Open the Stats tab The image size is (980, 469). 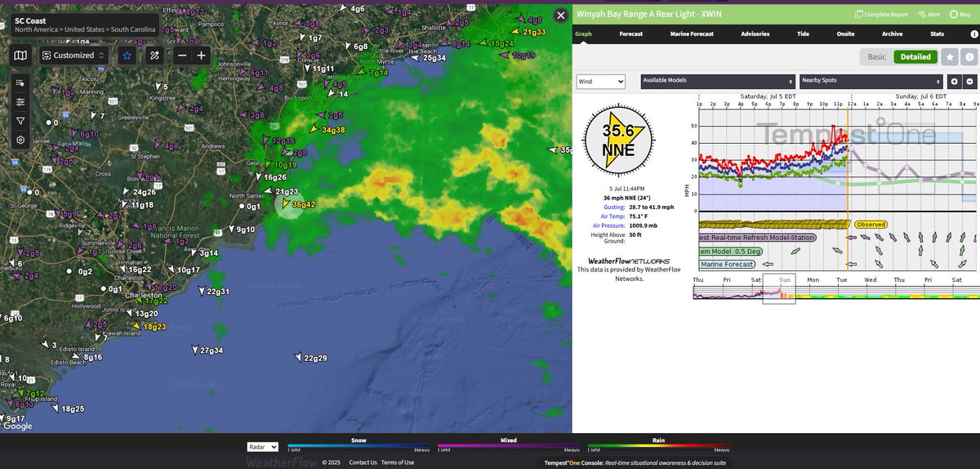coord(937,34)
